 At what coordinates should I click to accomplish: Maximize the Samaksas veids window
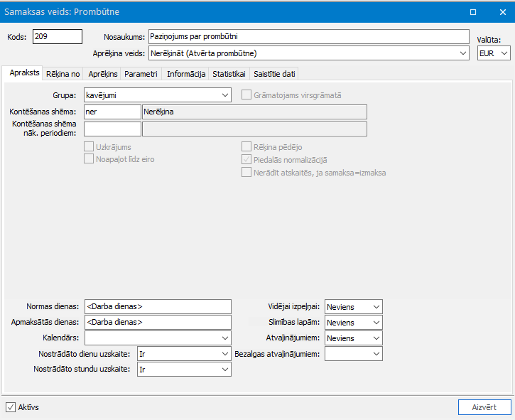pyautogui.click(x=473, y=12)
